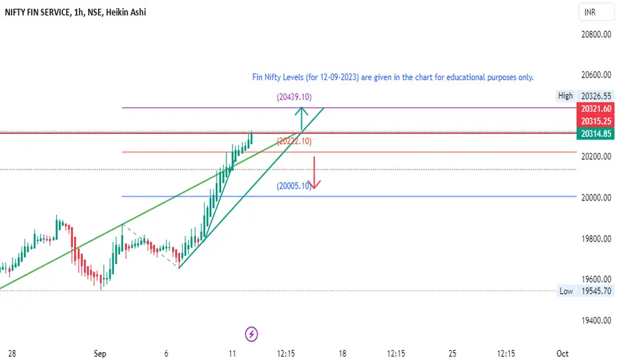Click the red 20315.25 price tag
This screenshot has width=617, height=364.
(596, 121)
